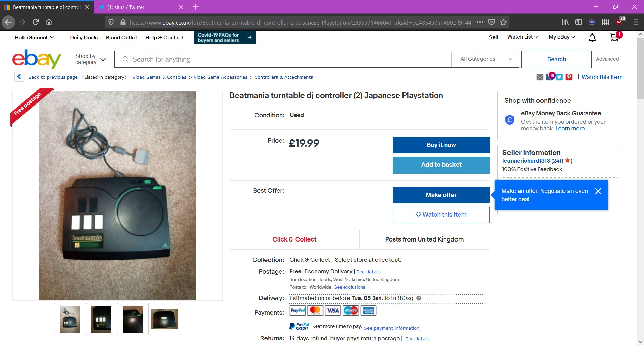Go to the browser home page

click(49, 22)
